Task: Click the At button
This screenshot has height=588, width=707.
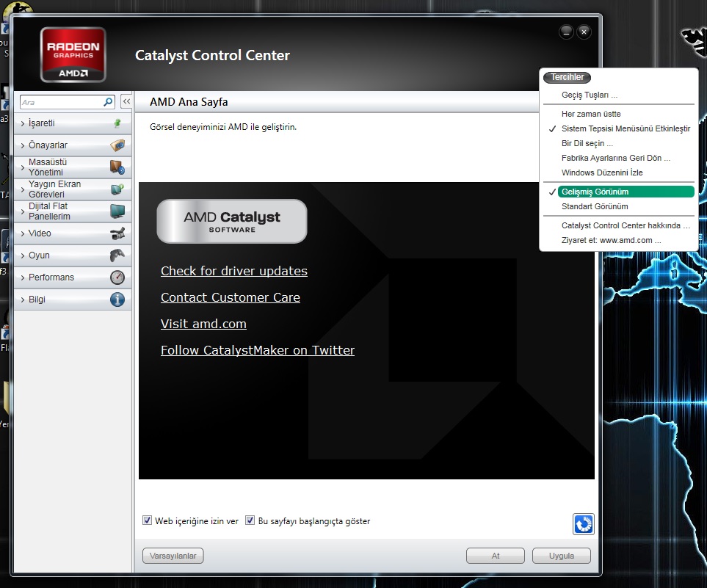Action: coord(496,556)
